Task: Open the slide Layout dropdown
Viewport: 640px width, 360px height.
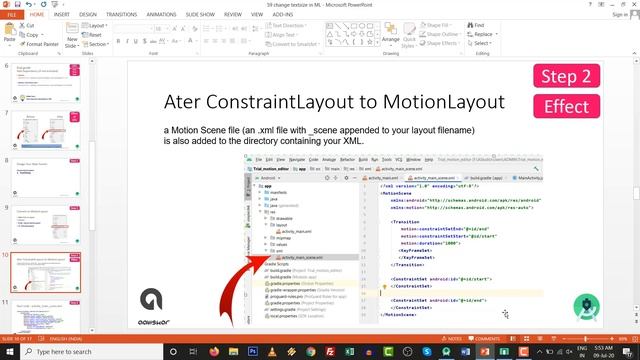Action: click(x=94, y=25)
